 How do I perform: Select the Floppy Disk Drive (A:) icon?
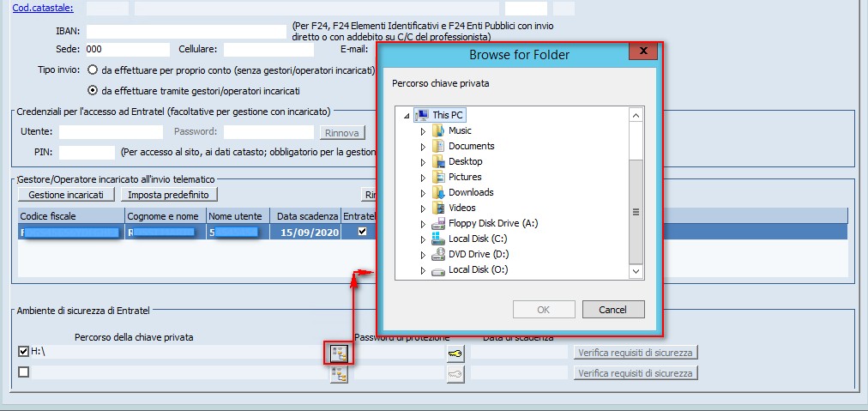(438, 224)
